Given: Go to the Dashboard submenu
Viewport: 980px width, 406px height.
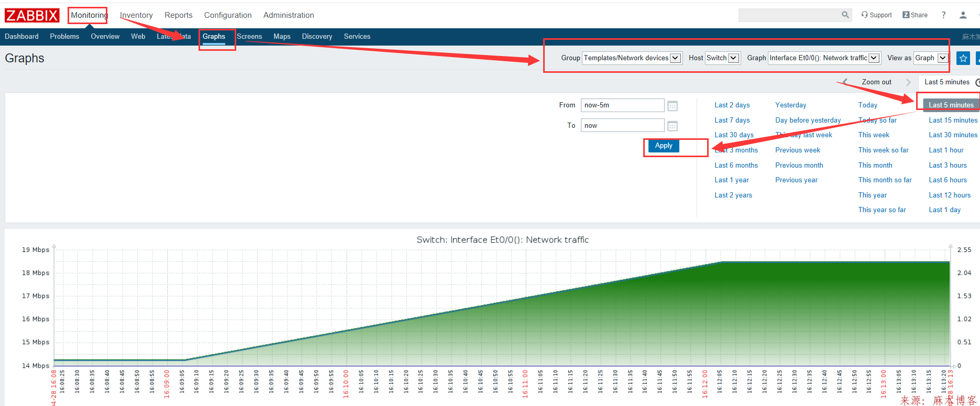Looking at the screenshot, I should 21,37.
